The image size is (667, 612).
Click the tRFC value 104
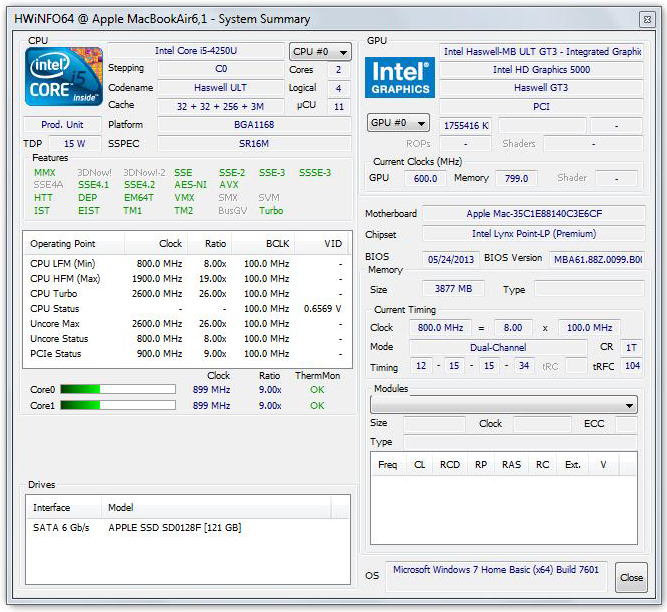[x=632, y=366]
